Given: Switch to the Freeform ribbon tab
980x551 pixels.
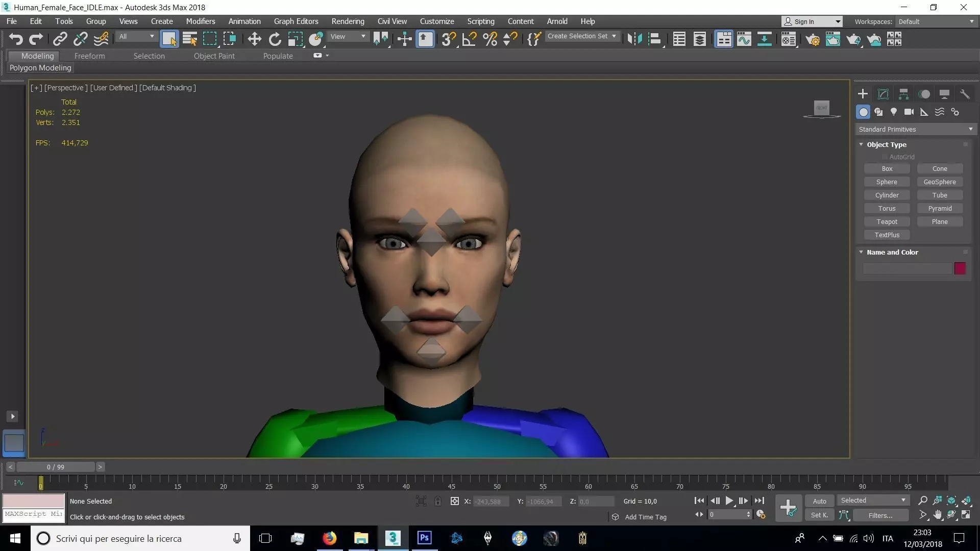Looking at the screenshot, I should [x=89, y=56].
